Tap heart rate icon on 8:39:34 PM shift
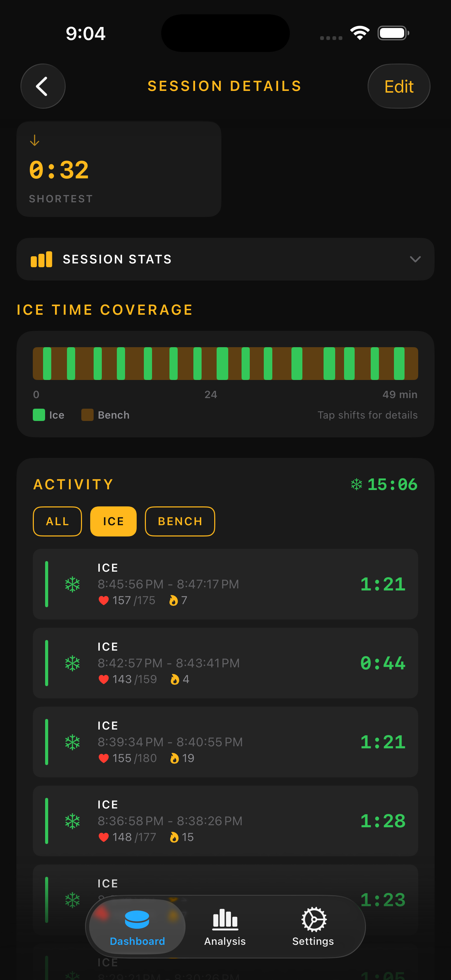 tap(104, 758)
